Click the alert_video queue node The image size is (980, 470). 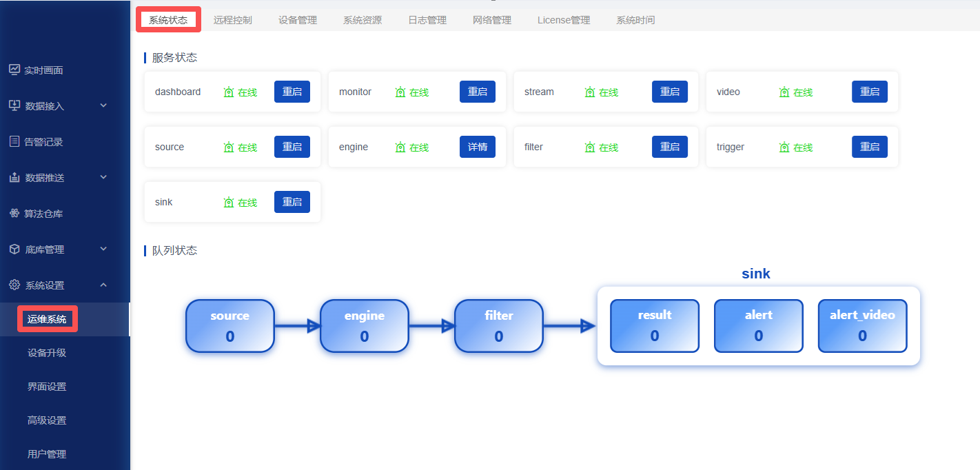pos(863,326)
